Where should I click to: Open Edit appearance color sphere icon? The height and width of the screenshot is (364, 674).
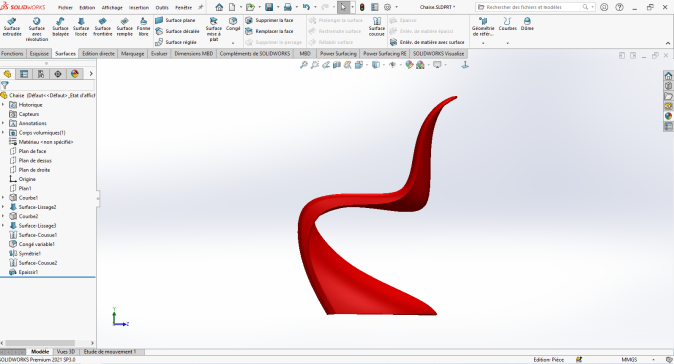[x=409, y=65]
